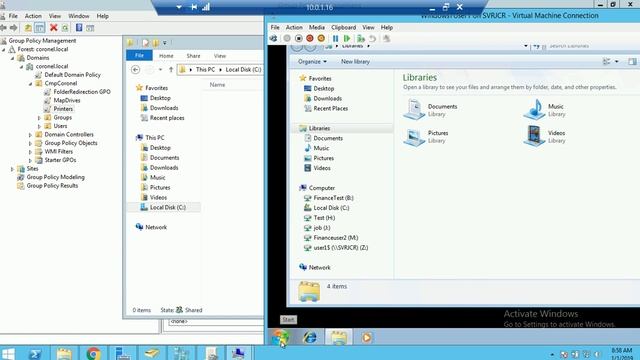The height and width of the screenshot is (360, 640).
Task: Select Financeuser2 (M:) drive in VM
Action: [x=336, y=238]
